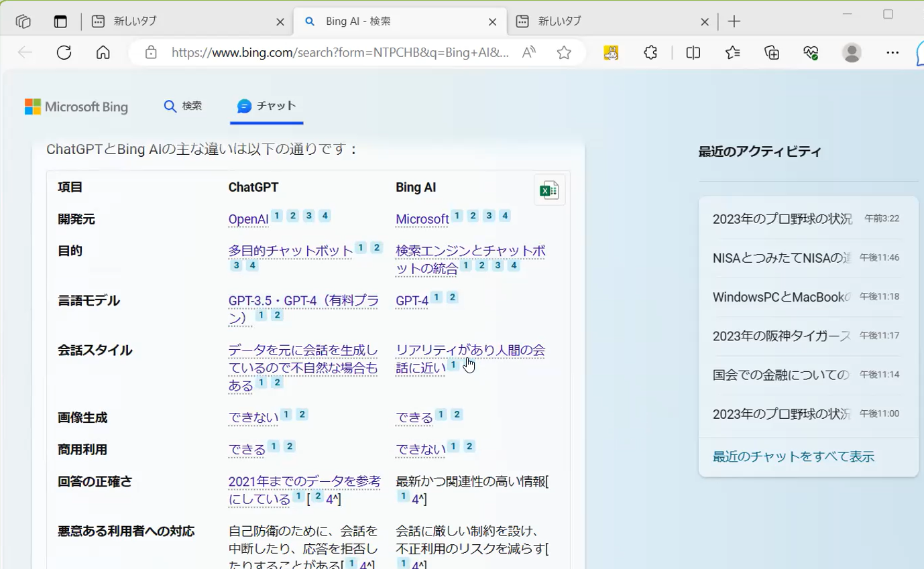The image size is (924, 569).
Task: Open the user profile avatar
Action: 852,52
